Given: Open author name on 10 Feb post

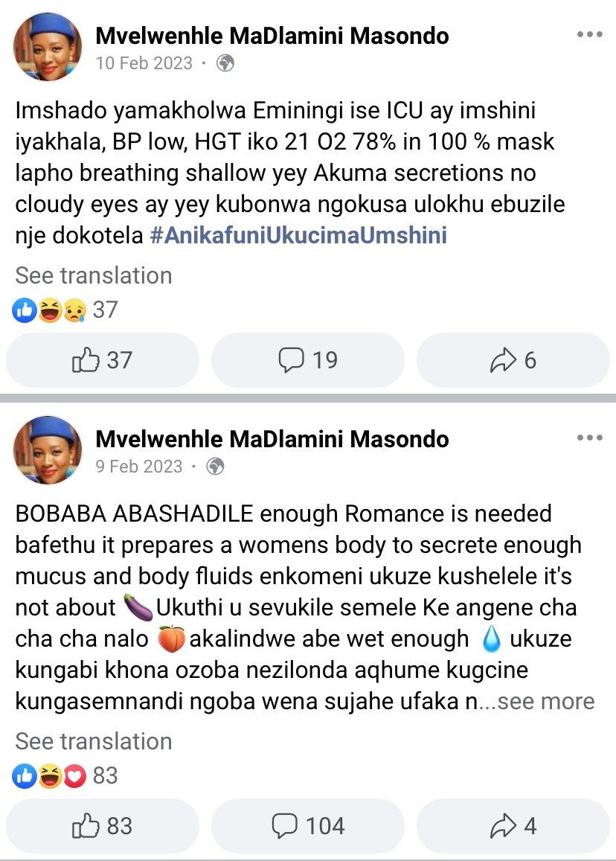Looking at the screenshot, I should tap(272, 36).
